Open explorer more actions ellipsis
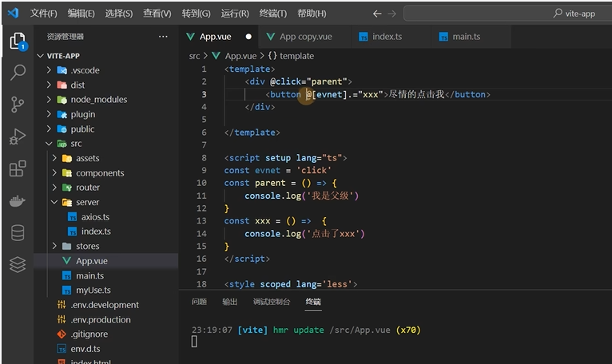 click(x=163, y=37)
